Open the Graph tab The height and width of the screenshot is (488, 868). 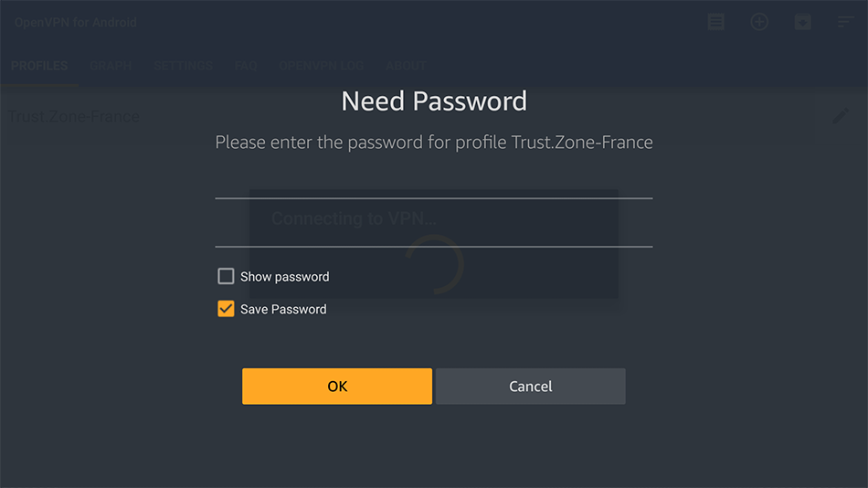[x=111, y=66]
